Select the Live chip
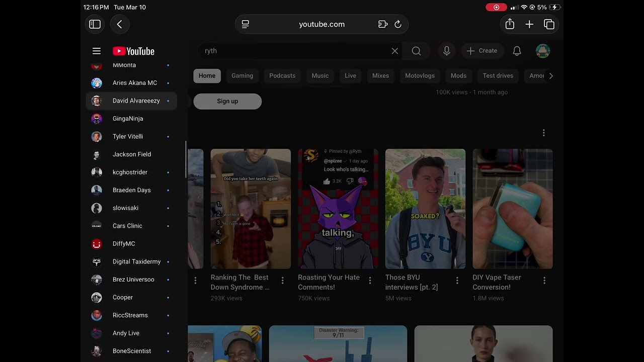This screenshot has height=362, width=644. click(350, 76)
